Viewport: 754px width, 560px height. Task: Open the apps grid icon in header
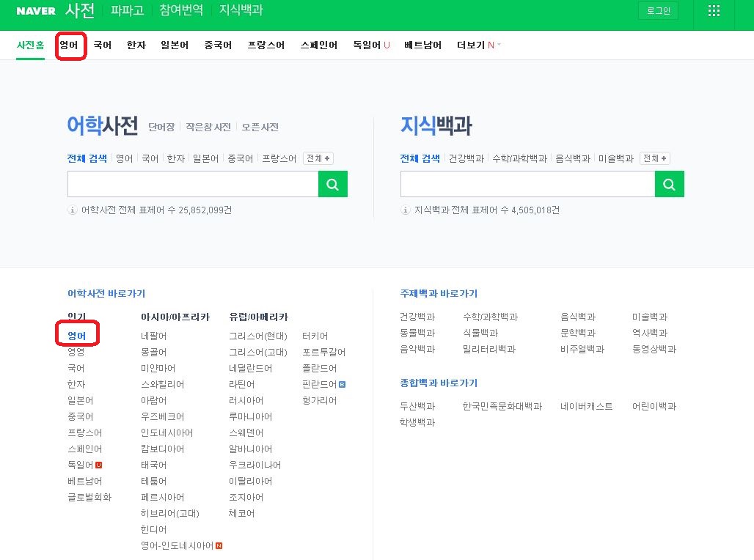(714, 11)
